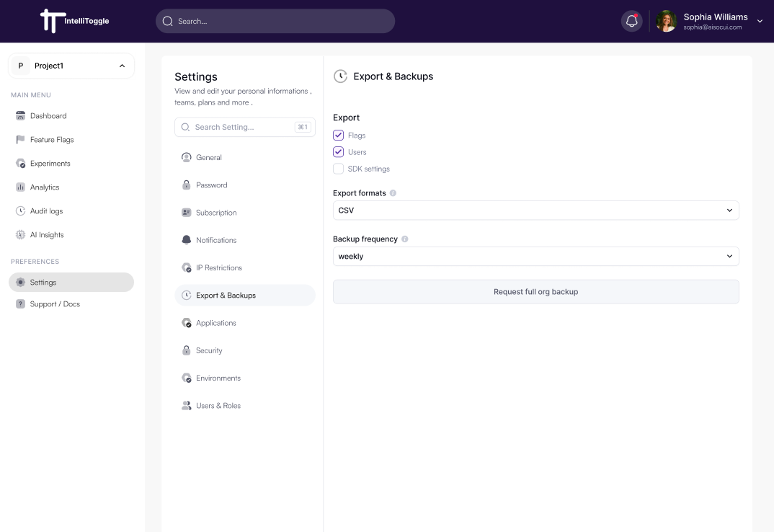Click the notification bell icon

631,21
